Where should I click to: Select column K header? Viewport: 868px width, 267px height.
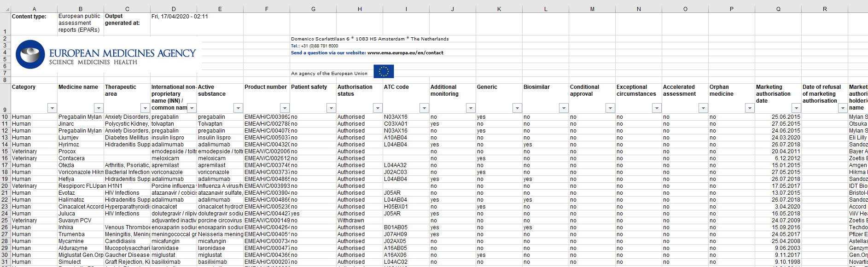tap(499, 9)
